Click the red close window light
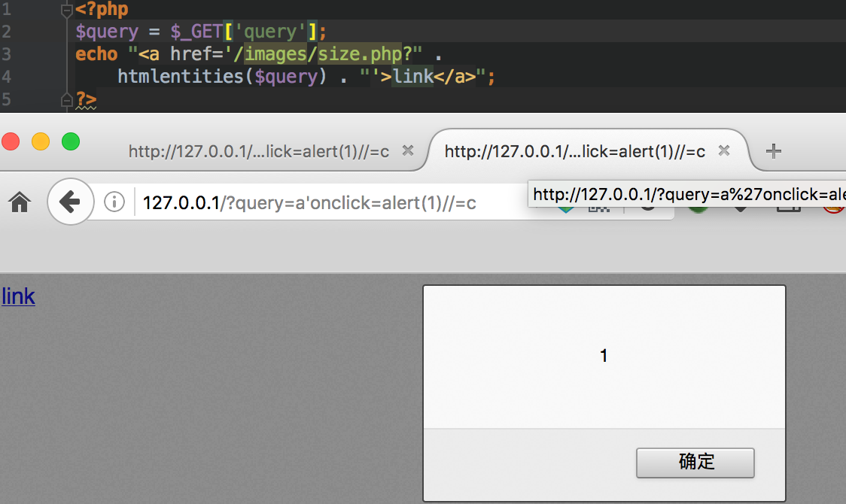The width and height of the screenshot is (846, 504). pos(11,141)
